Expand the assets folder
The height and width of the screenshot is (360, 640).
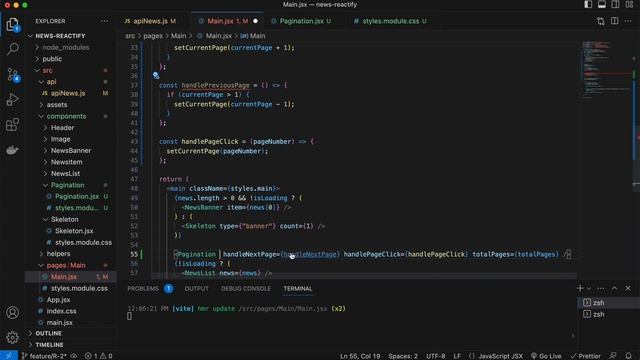(x=57, y=104)
